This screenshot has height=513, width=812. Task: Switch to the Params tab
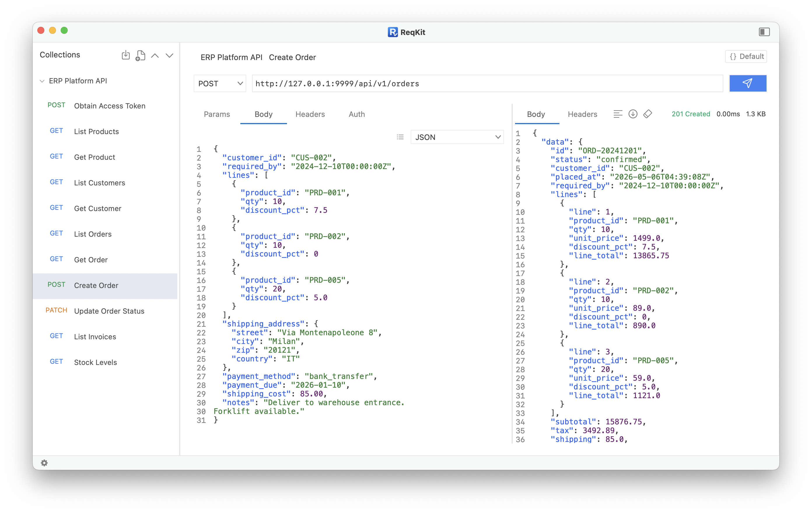coord(217,114)
